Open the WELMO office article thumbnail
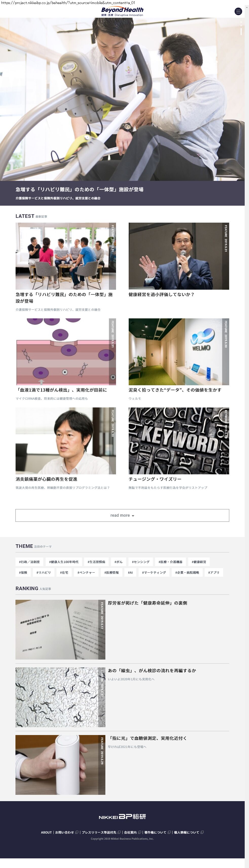249x868 pixels. 179,352
